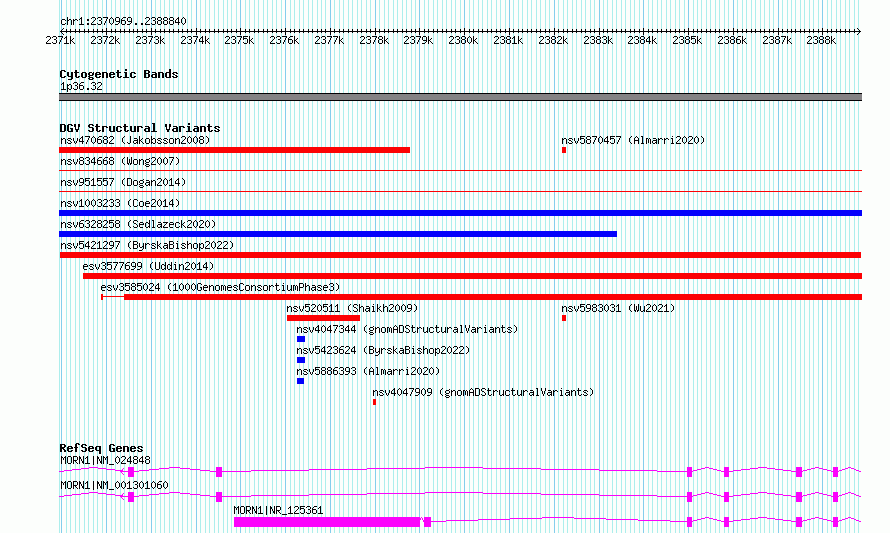
Task: Click the right arrowhead of the coordinate ruler
Action: pos(859,31)
